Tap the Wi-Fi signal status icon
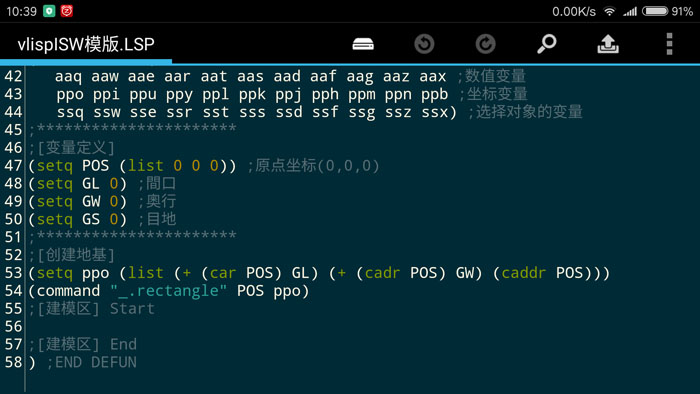Screen dimensions: 700x394 (x=609, y=11)
